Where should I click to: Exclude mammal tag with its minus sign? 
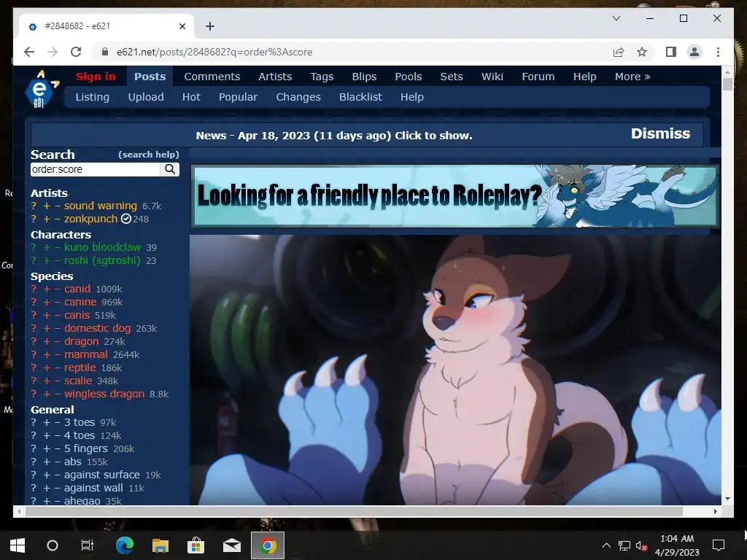pyautogui.click(x=57, y=355)
